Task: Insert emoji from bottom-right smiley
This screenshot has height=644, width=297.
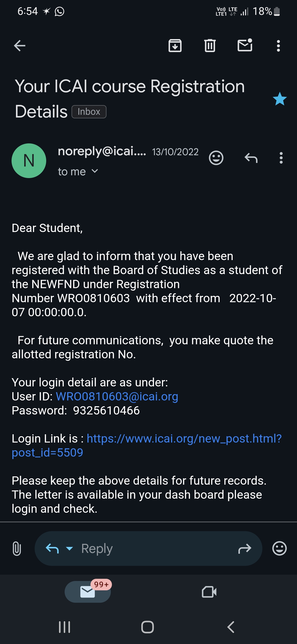Action: (x=279, y=549)
